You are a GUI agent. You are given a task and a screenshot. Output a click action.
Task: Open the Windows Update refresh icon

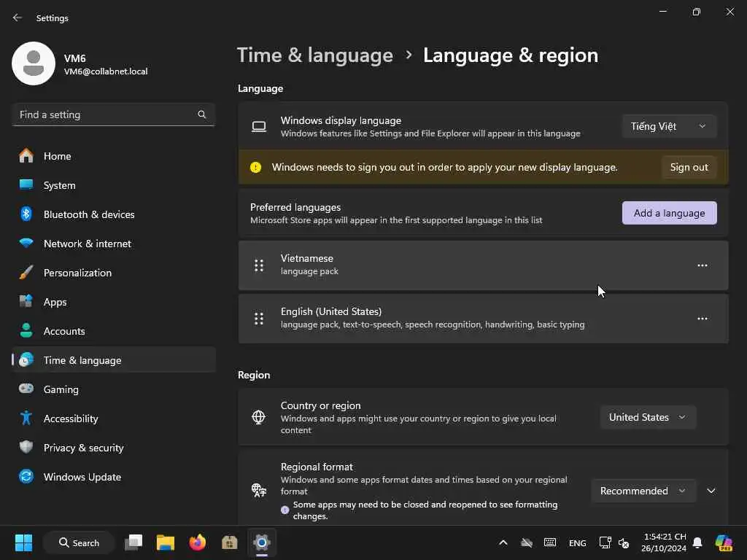pyautogui.click(x=26, y=476)
